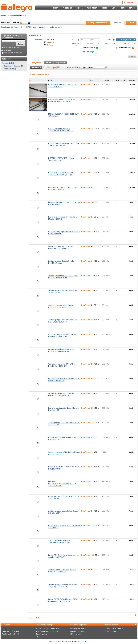Open the Oceny i komentarze tab
This screenshot has height=644, width=138.
pyautogui.click(x=98, y=23)
